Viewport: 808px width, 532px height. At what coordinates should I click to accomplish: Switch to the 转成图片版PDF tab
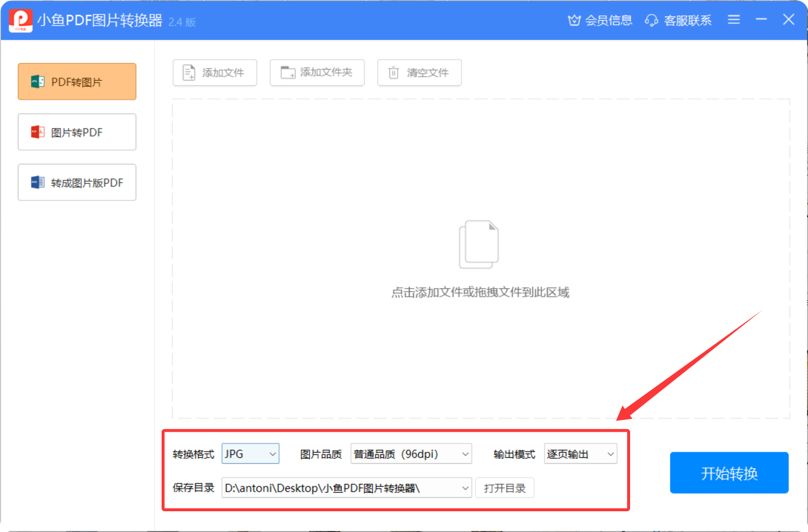click(77, 183)
